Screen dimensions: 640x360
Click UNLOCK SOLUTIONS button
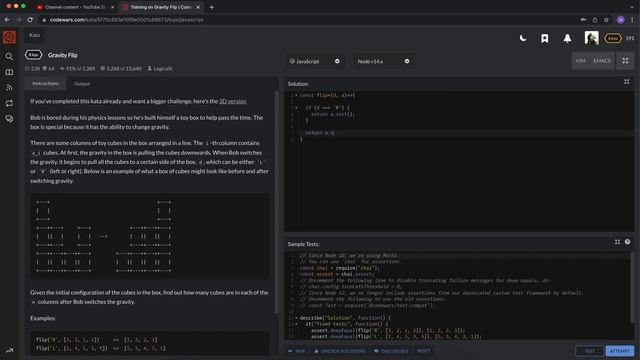click(x=340, y=351)
